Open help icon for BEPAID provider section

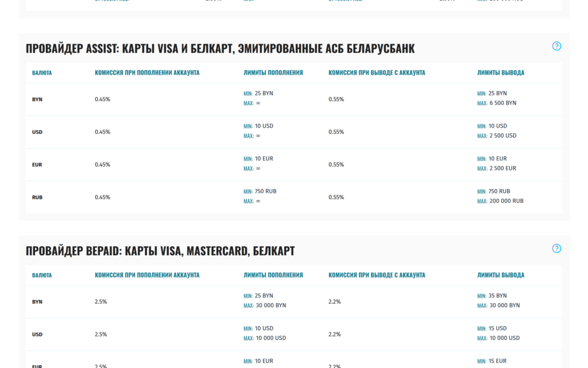(556, 248)
